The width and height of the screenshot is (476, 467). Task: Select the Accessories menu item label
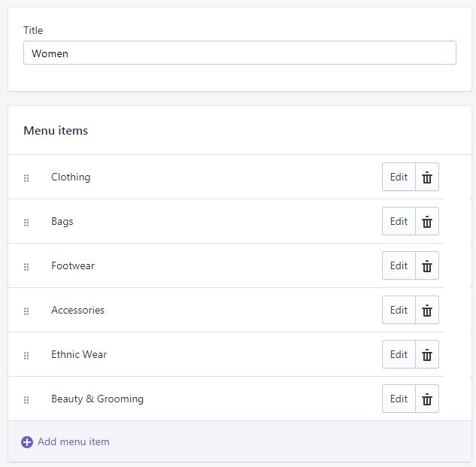[x=77, y=311]
